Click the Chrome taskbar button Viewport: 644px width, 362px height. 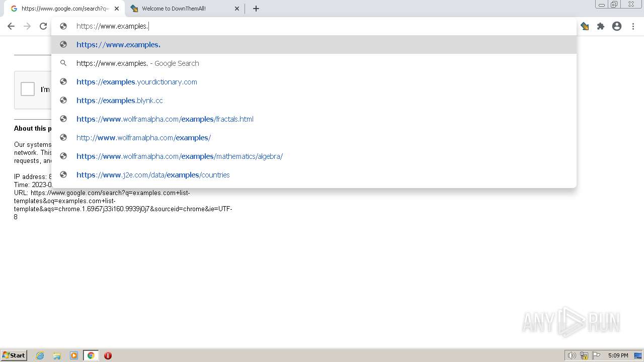91,355
